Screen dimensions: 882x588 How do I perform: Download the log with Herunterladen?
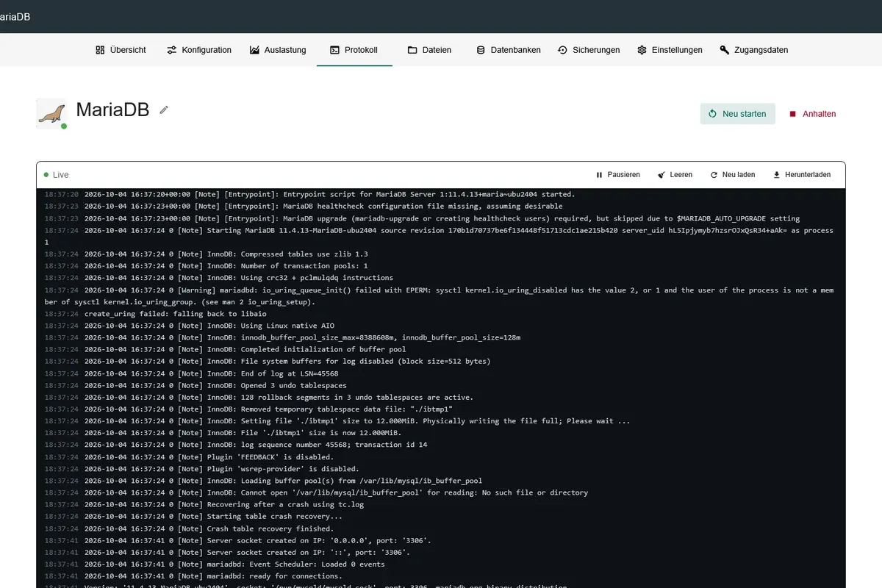[801, 175]
